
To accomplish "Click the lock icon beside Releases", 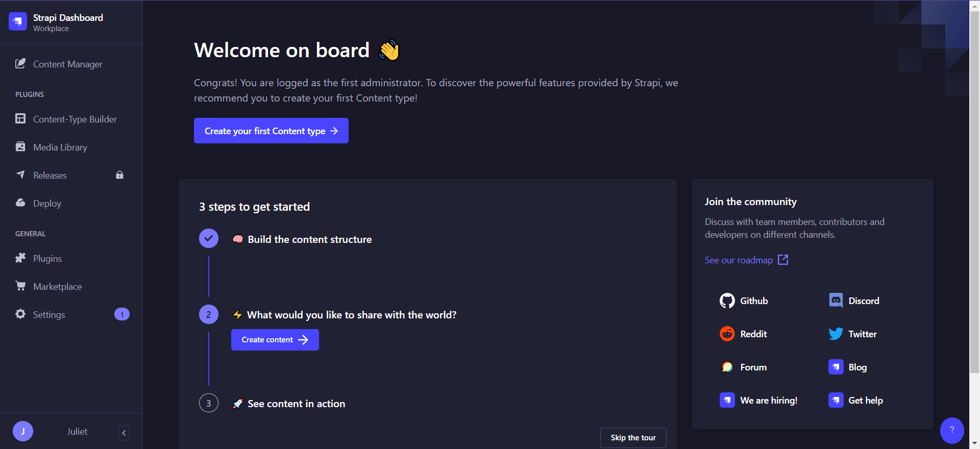I will pos(119,175).
